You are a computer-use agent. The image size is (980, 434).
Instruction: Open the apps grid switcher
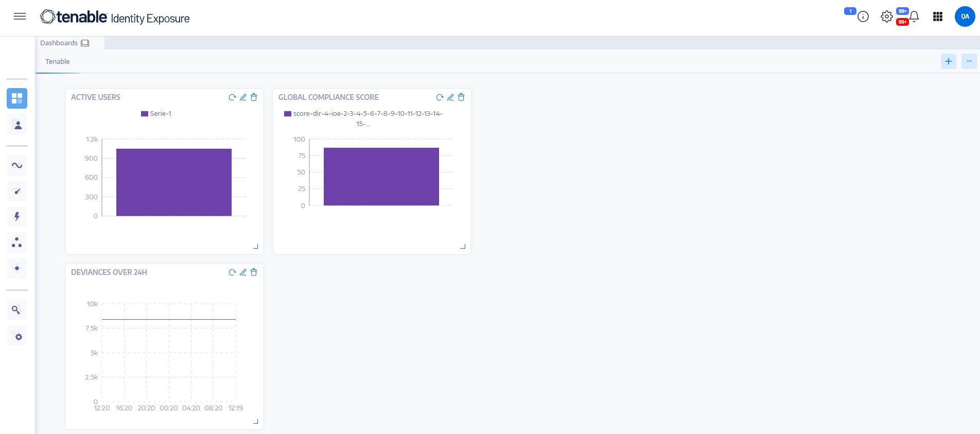pyautogui.click(x=938, y=16)
